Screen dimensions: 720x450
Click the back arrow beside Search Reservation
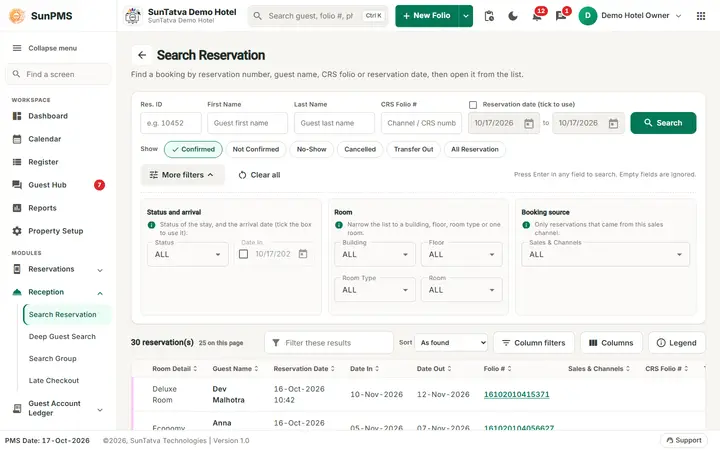click(142, 55)
